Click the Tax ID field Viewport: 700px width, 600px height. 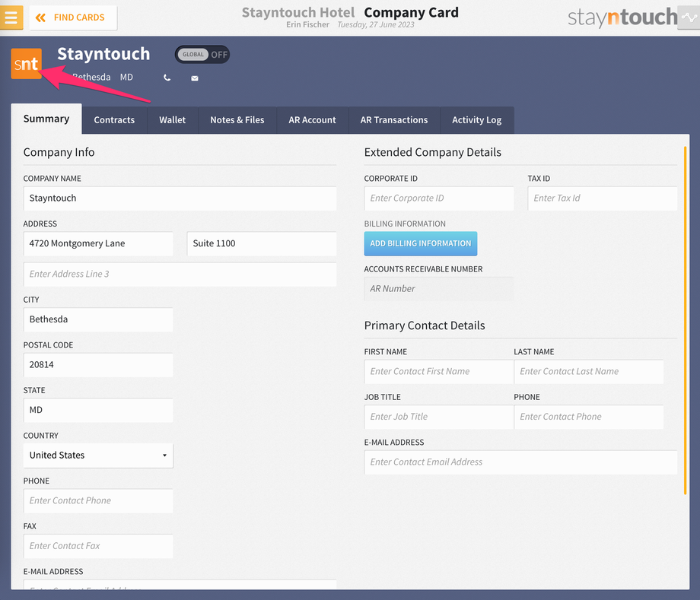pyautogui.click(x=603, y=198)
